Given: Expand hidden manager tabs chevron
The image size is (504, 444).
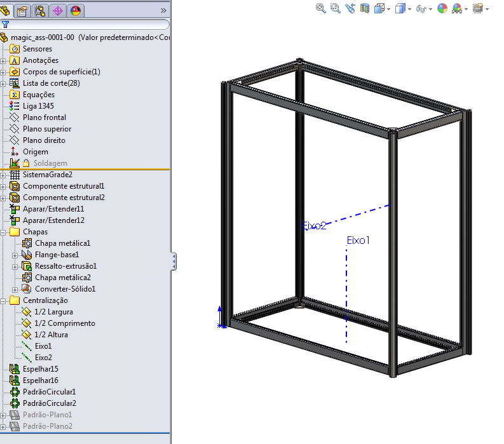Looking at the screenshot, I should point(163,11).
